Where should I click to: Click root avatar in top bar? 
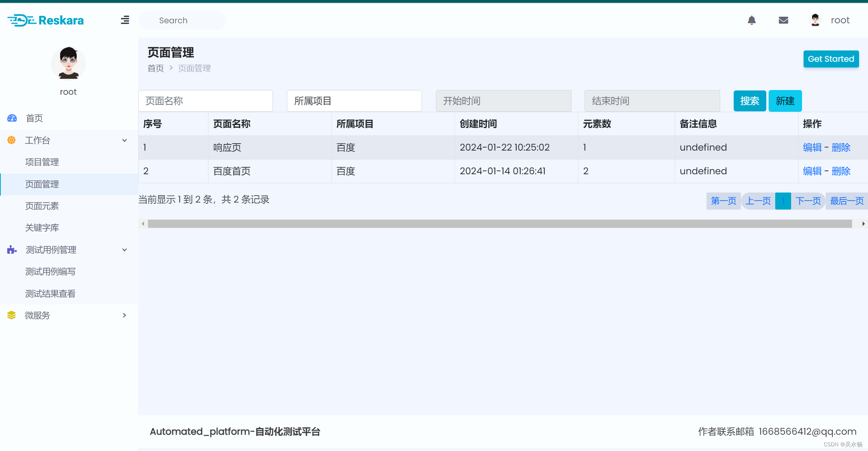click(815, 20)
